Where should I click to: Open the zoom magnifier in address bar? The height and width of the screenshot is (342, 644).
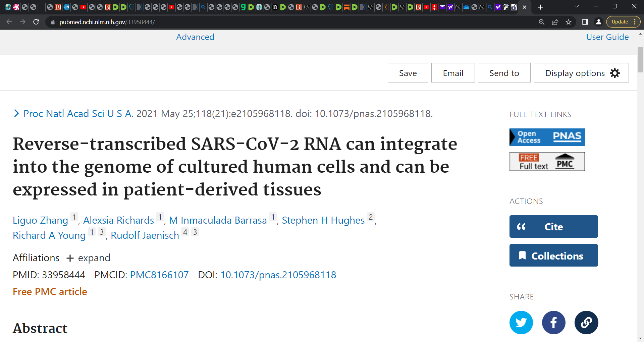pyautogui.click(x=541, y=22)
